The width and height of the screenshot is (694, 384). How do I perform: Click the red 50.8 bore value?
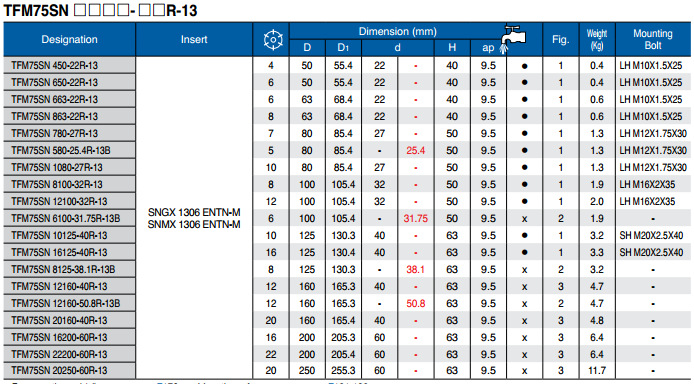tap(416, 303)
